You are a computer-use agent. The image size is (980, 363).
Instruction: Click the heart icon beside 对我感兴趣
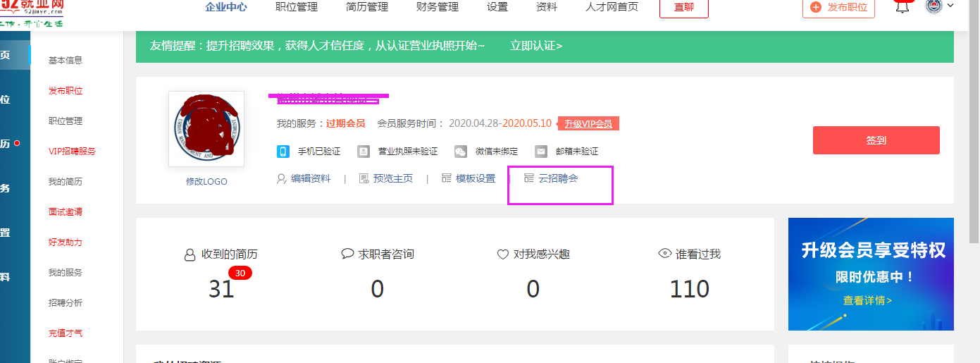coord(503,254)
